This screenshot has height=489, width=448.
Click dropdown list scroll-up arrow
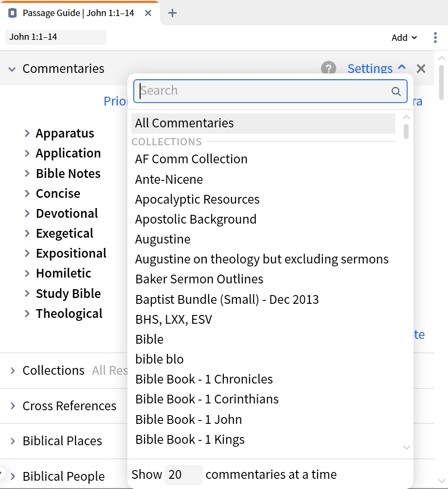406,118
